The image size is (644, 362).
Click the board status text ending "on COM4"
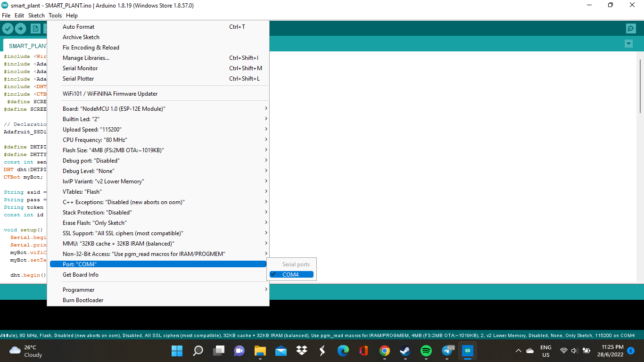[x=317, y=335]
